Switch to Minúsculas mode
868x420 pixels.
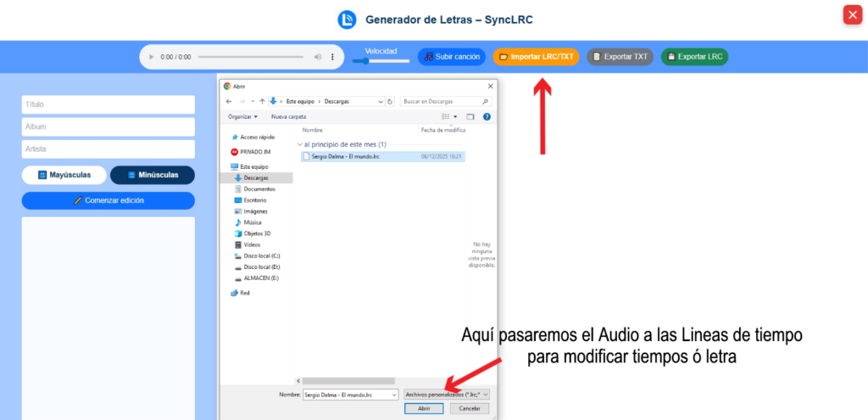(x=153, y=175)
